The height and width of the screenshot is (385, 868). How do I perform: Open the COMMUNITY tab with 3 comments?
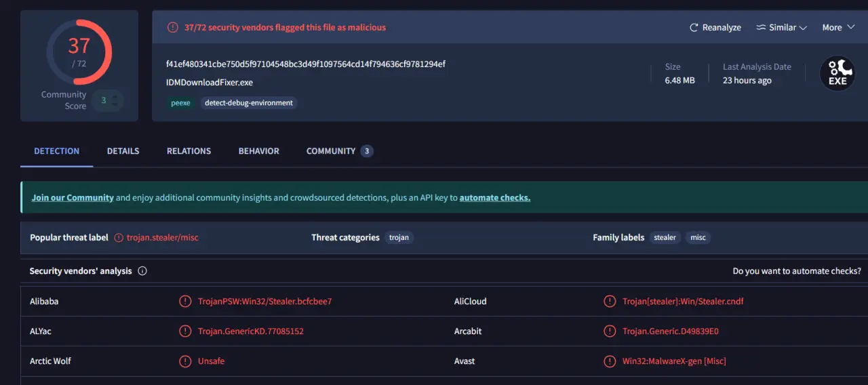click(340, 151)
